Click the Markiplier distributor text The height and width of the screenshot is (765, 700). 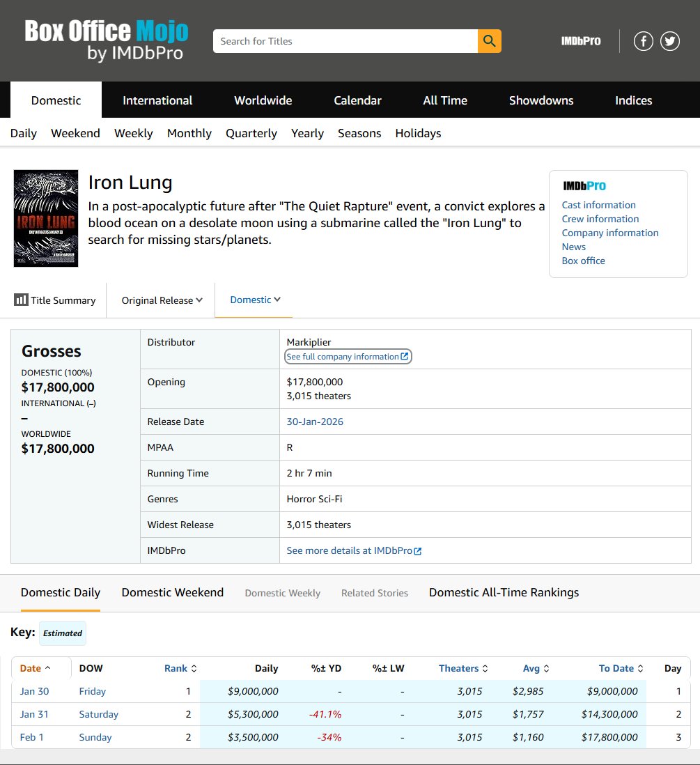point(309,342)
